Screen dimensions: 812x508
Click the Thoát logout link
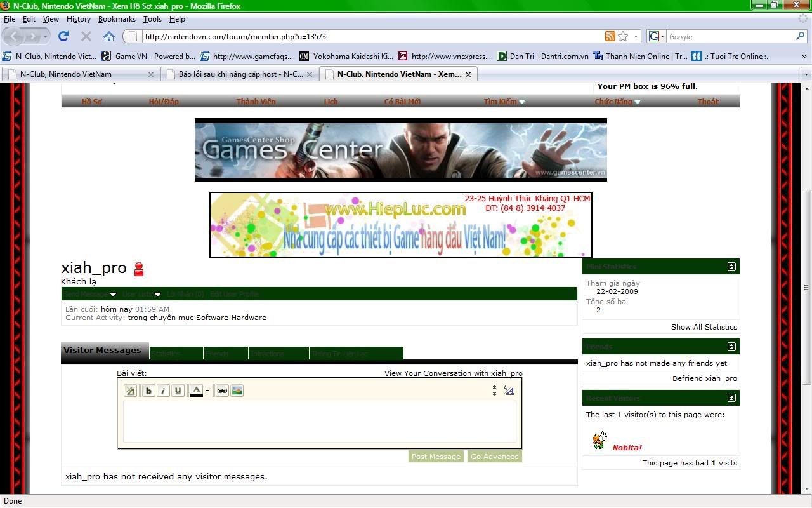[x=708, y=102]
